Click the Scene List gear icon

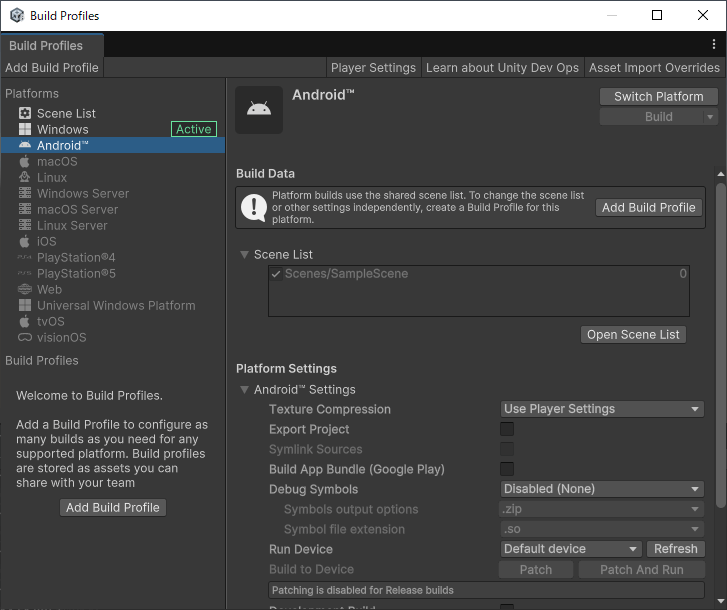click(x=25, y=113)
